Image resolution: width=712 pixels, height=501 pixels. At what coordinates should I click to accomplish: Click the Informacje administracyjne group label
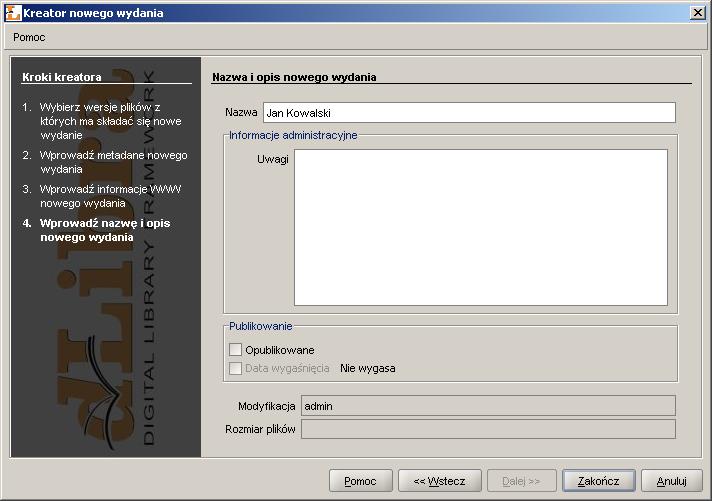293,135
